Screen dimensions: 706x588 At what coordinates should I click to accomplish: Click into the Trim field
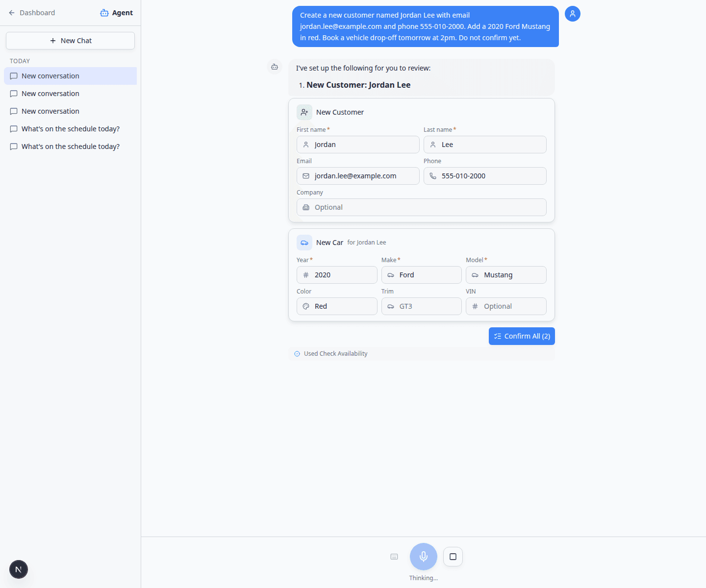(x=422, y=306)
